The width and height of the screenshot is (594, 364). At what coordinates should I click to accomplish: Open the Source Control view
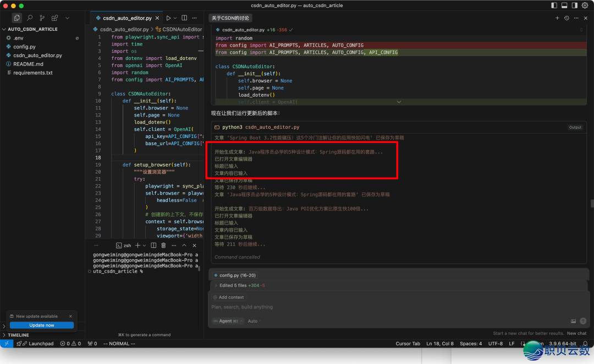pyautogui.click(x=42, y=18)
